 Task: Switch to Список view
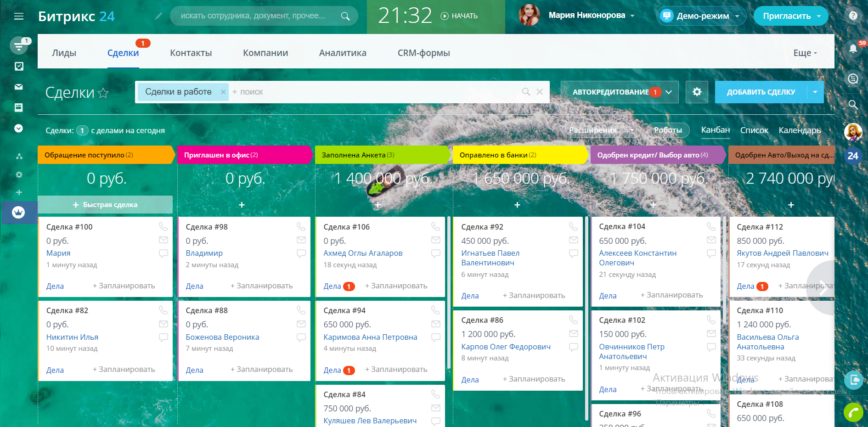coord(754,130)
